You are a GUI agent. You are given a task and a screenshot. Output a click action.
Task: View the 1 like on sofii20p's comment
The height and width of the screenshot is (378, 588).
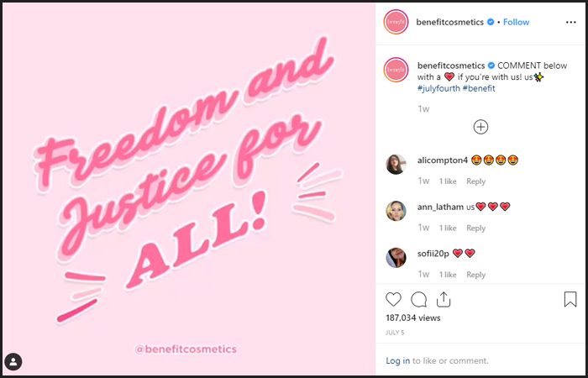[448, 275]
